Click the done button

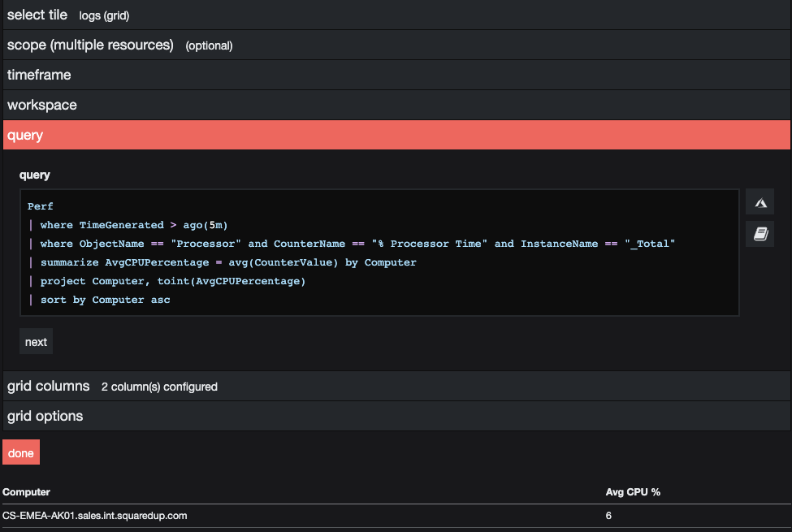pos(20,452)
